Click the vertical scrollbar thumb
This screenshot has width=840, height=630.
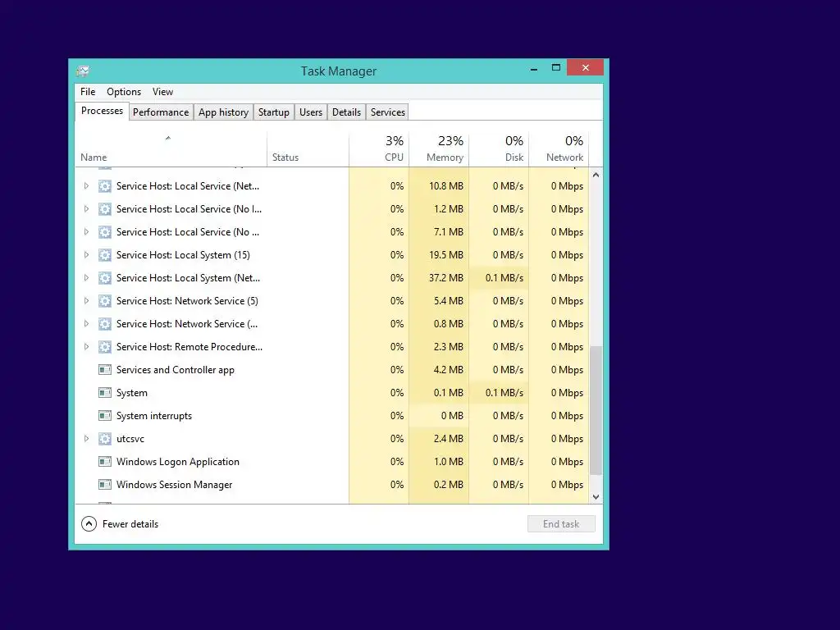[596, 410]
